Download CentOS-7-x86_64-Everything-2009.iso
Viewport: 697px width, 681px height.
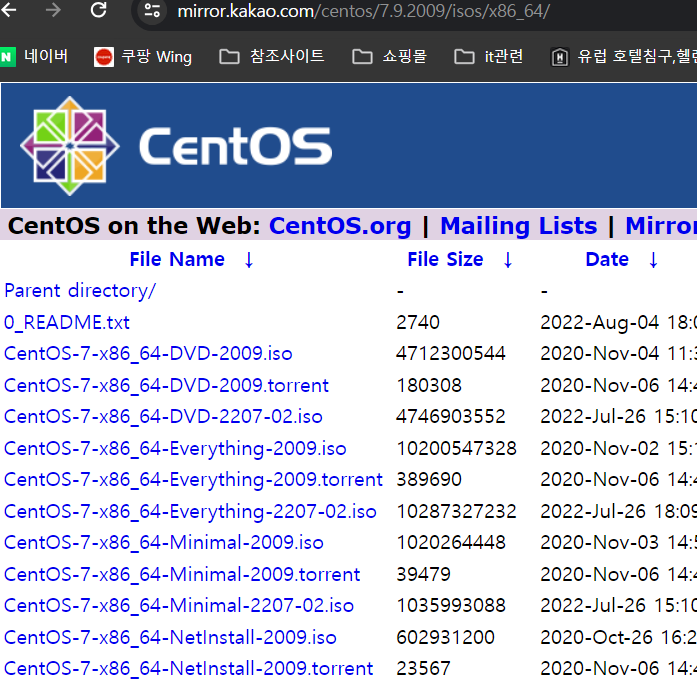[x=175, y=449]
